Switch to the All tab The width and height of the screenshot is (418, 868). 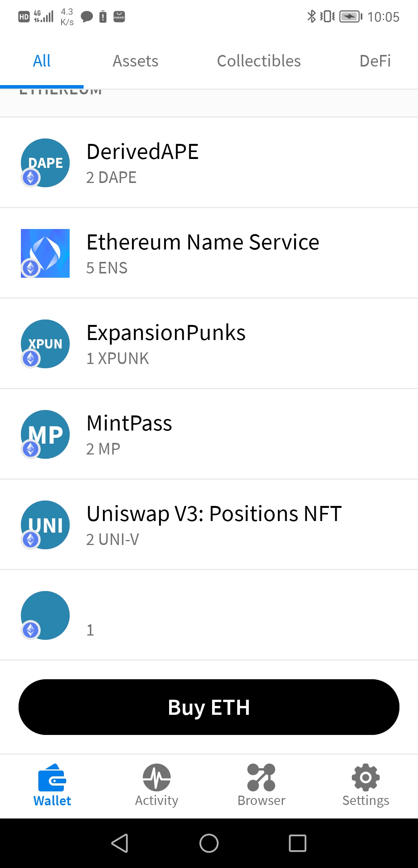point(42,61)
